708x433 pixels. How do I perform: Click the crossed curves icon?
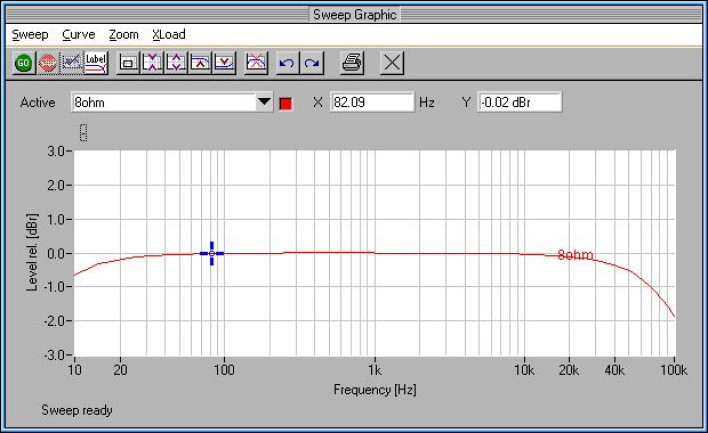(x=256, y=63)
